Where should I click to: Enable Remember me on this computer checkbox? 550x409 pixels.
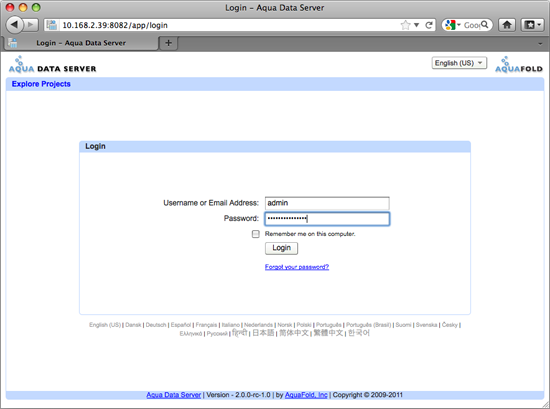pyautogui.click(x=255, y=234)
